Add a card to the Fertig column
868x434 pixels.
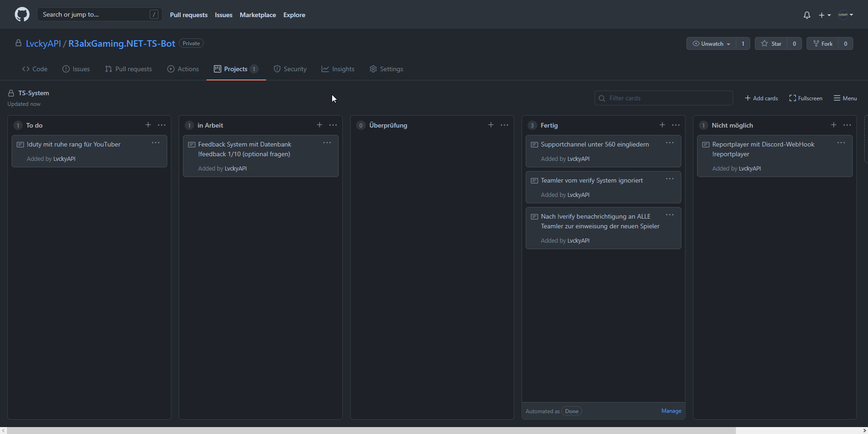click(662, 125)
